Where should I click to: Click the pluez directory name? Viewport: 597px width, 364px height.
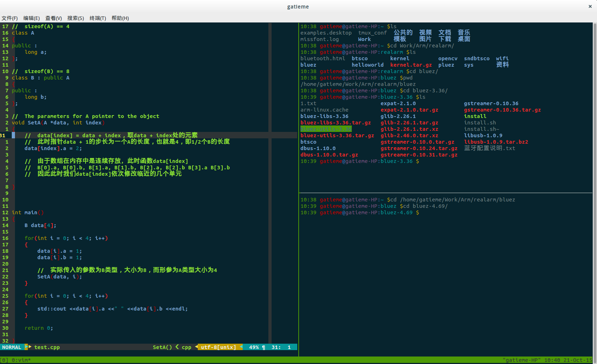(446, 65)
